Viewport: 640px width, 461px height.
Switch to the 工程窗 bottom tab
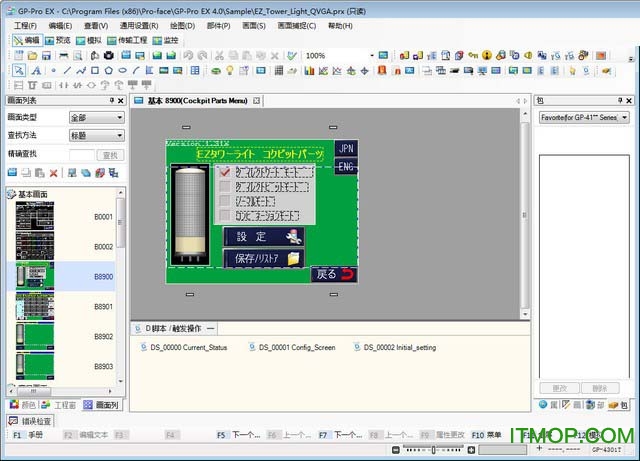59,405
